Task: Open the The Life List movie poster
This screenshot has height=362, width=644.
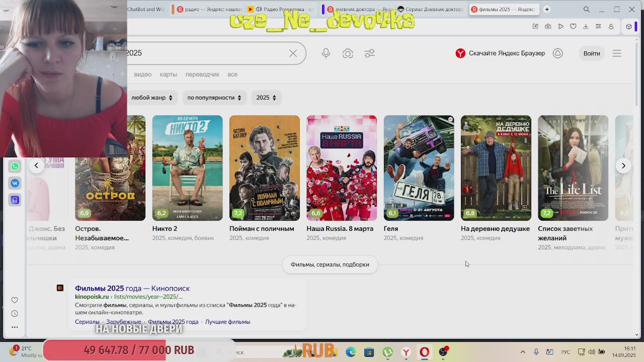Action: coord(573,168)
